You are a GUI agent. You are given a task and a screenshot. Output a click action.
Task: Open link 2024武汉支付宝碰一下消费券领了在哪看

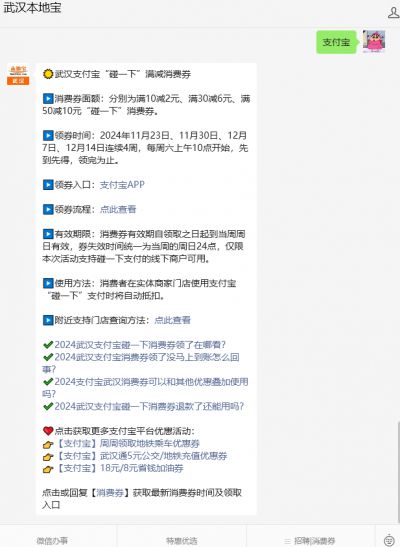[x=140, y=345]
